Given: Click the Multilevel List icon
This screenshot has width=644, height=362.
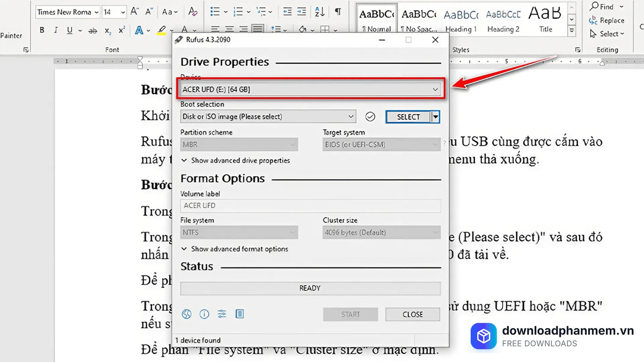Looking at the screenshot, I should click(x=261, y=12).
